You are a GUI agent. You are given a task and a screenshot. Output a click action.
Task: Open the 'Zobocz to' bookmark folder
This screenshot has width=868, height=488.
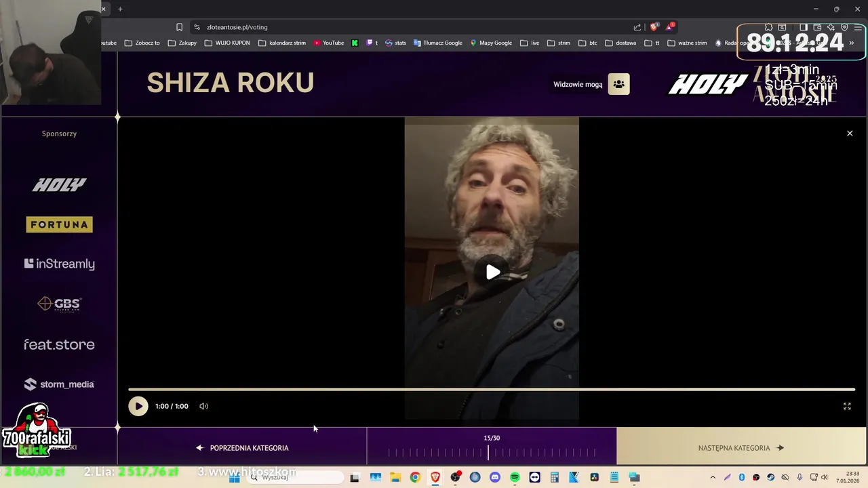coord(142,43)
